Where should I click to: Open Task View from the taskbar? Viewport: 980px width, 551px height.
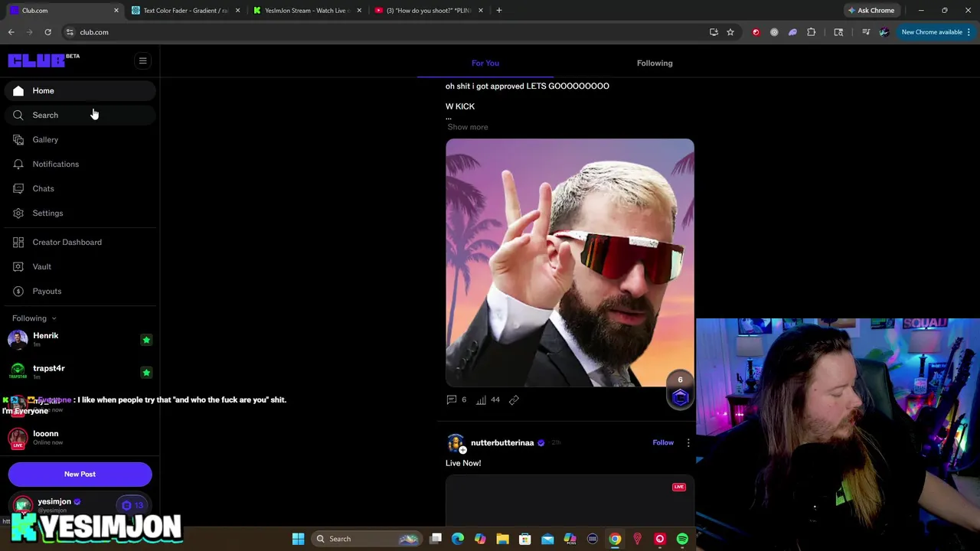[x=436, y=539]
